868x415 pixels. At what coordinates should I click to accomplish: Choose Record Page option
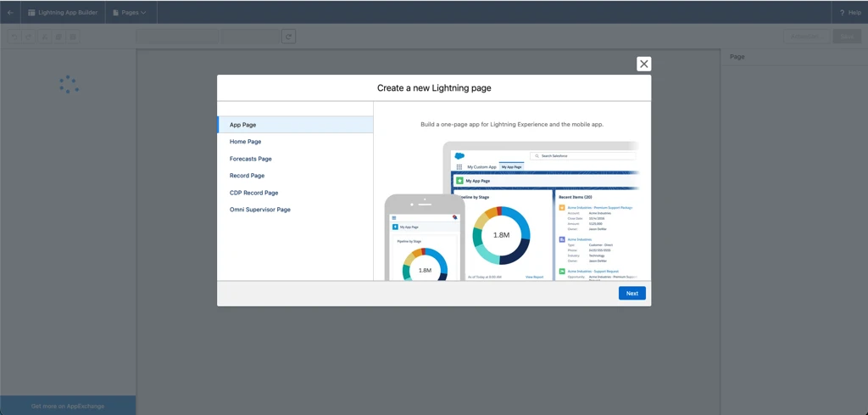pyautogui.click(x=295, y=176)
